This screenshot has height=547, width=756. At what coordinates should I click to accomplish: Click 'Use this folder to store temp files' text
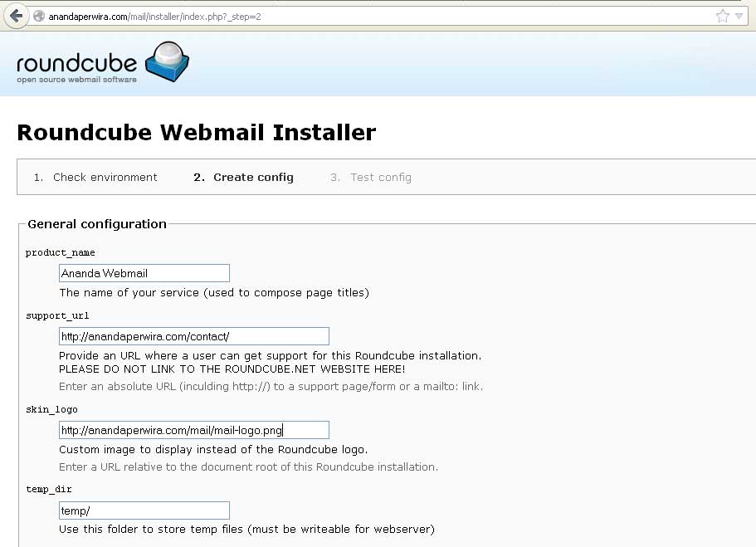click(x=246, y=529)
